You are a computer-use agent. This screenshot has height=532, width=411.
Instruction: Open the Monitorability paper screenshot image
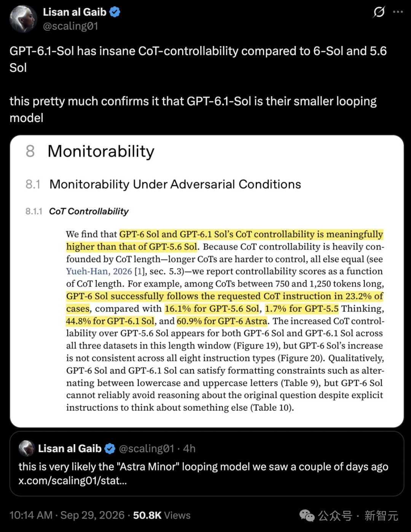coord(207,281)
